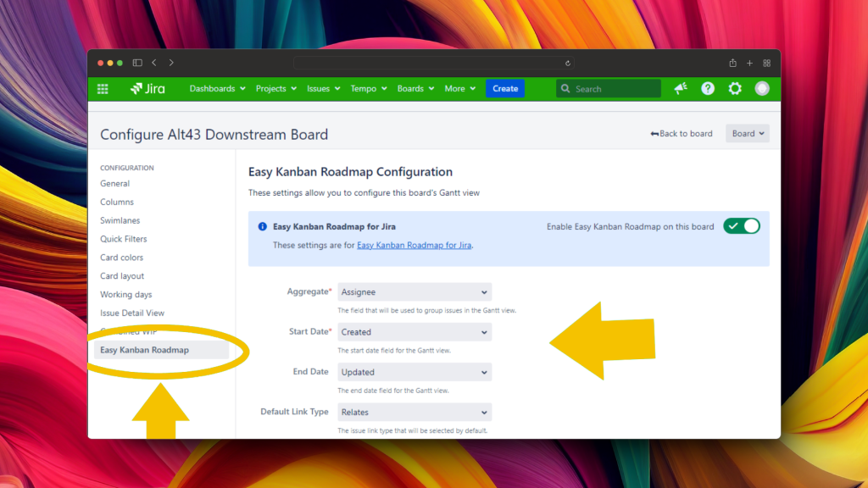868x488 pixels.
Task: Open the Help question mark icon
Action: pos(708,89)
